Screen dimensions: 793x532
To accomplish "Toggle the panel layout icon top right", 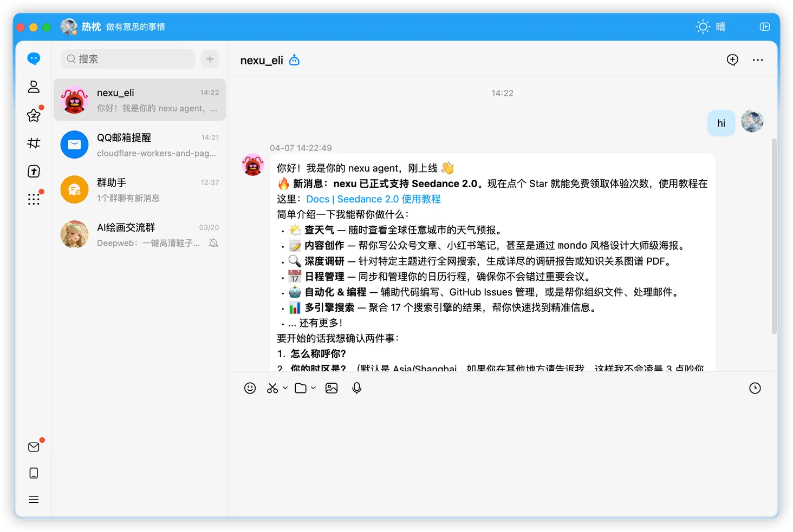I will 764,26.
